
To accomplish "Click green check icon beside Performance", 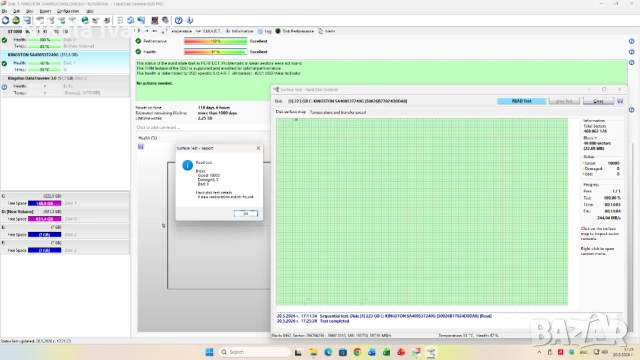I will point(138,41).
